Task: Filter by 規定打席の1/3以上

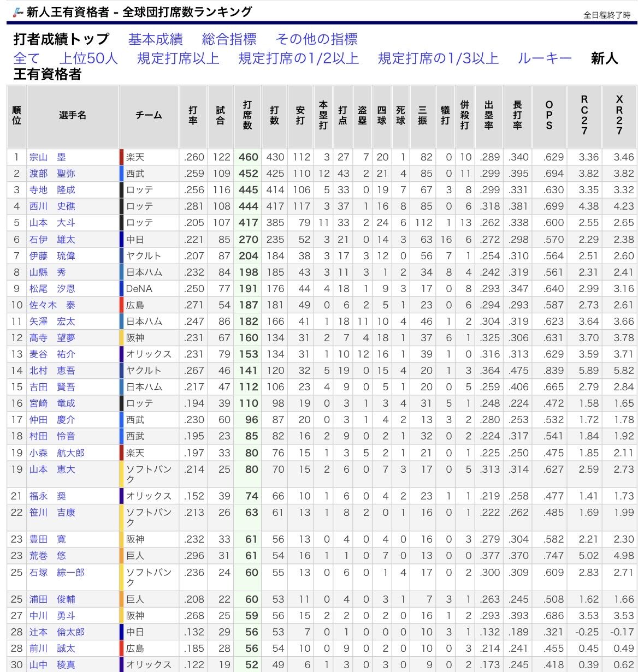Action: point(439,58)
